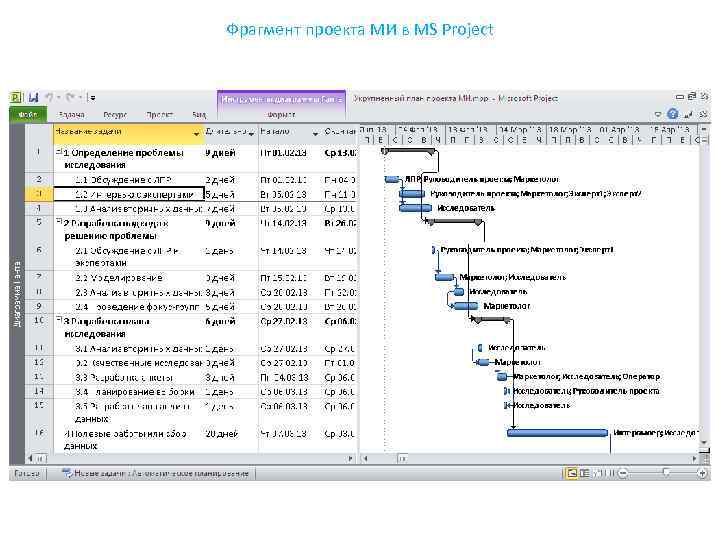
Task: Click the timescale zoom slider handle
Action: point(666,472)
